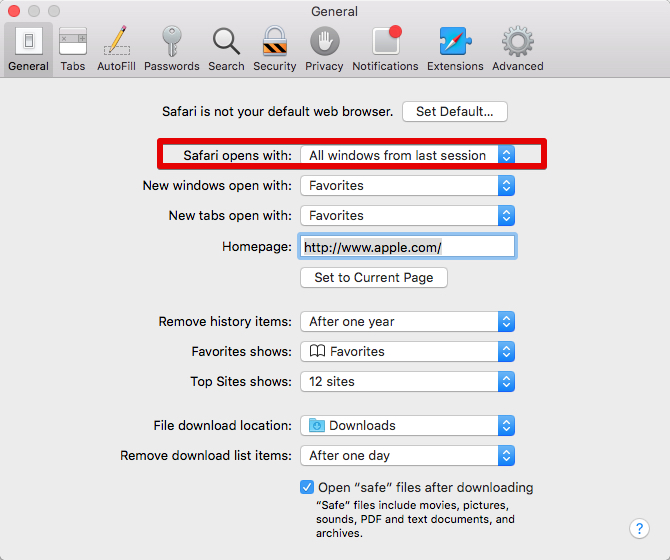Open the Tabs preferences pane
The width and height of the screenshot is (670, 560).
(x=73, y=48)
